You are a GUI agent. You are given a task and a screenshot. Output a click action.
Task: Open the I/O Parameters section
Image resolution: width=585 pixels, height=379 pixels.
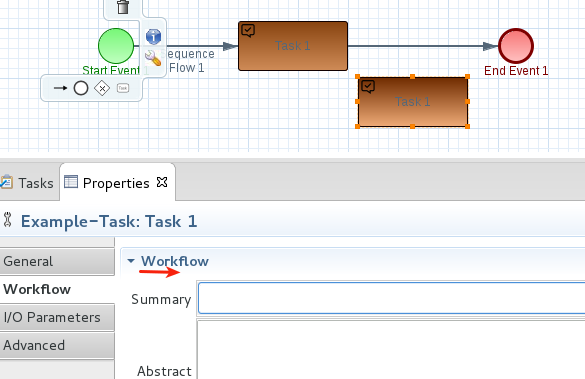[57, 317]
